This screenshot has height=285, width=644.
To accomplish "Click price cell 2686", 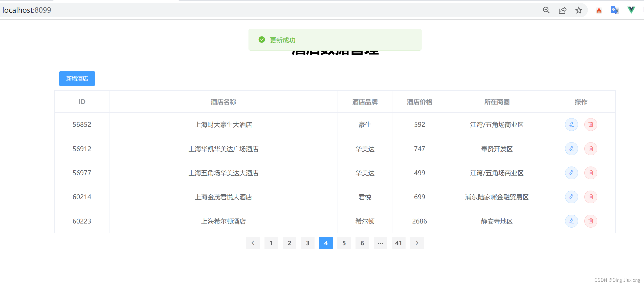I will (x=419, y=221).
